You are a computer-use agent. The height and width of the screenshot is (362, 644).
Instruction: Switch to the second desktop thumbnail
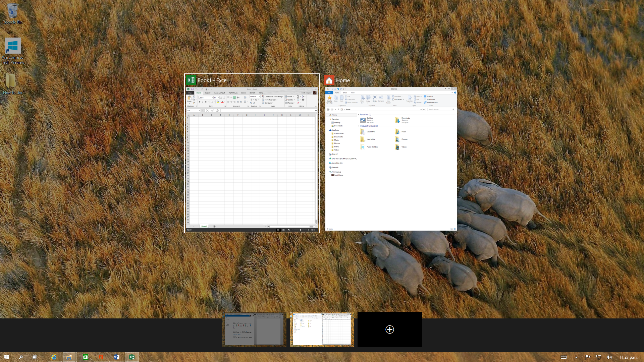(x=322, y=329)
